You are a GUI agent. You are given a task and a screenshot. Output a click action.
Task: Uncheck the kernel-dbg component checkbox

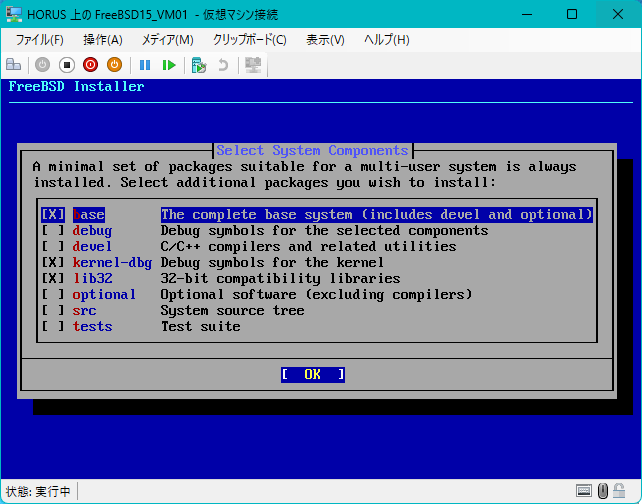53,262
